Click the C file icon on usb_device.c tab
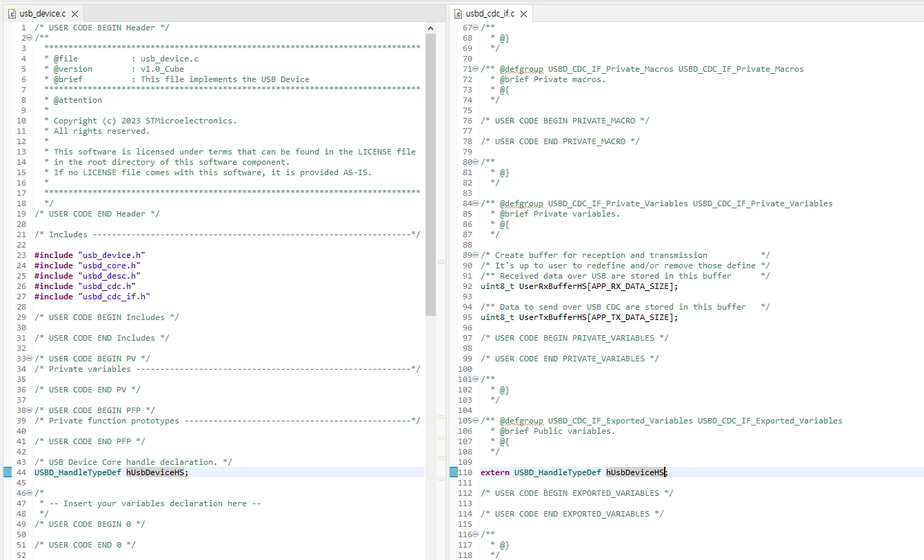The height and width of the screenshot is (560, 924). click(12, 14)
